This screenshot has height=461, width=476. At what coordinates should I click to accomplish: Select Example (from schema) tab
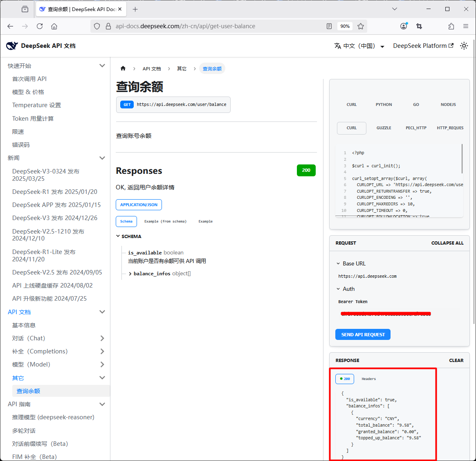166,221
